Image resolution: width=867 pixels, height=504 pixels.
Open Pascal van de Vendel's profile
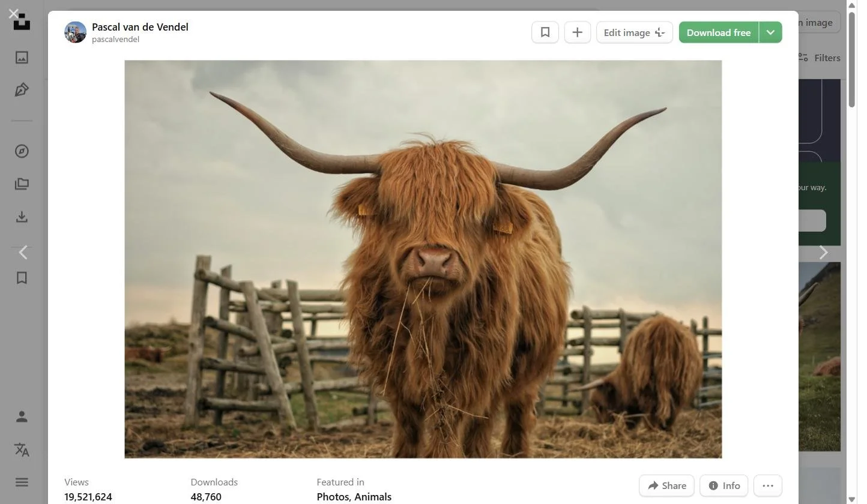140,26
